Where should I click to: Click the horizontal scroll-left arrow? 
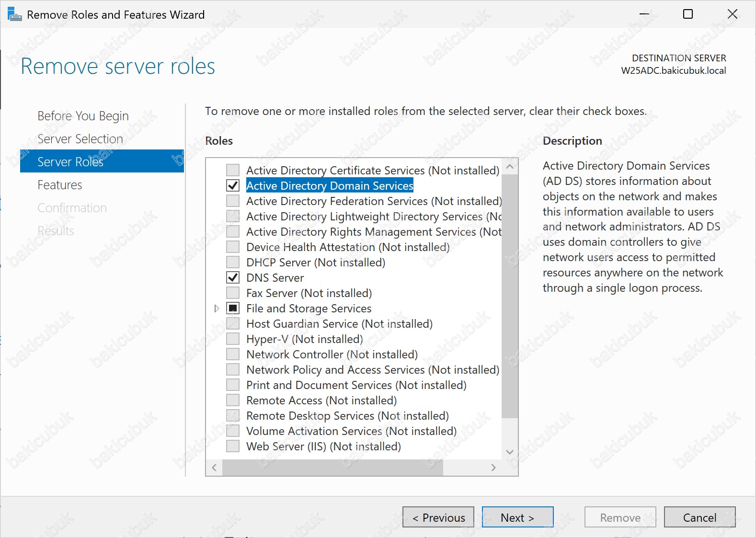(214, 468)
